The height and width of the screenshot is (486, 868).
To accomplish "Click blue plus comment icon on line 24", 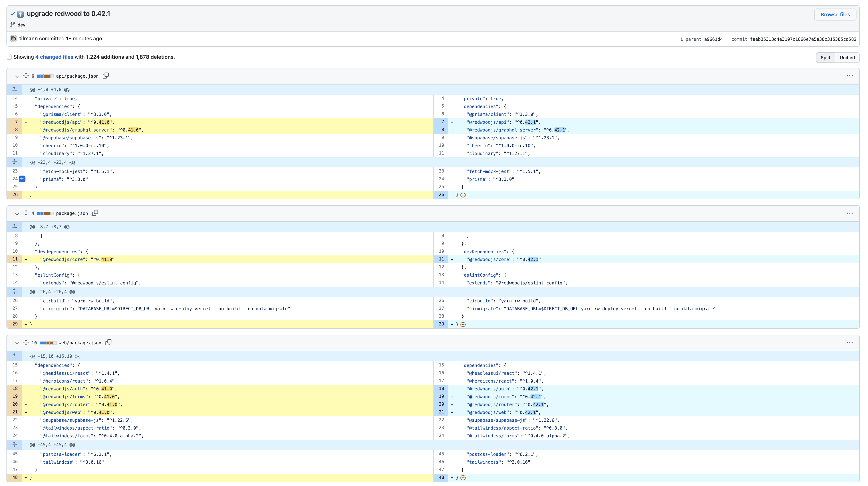I will (22, 179).
